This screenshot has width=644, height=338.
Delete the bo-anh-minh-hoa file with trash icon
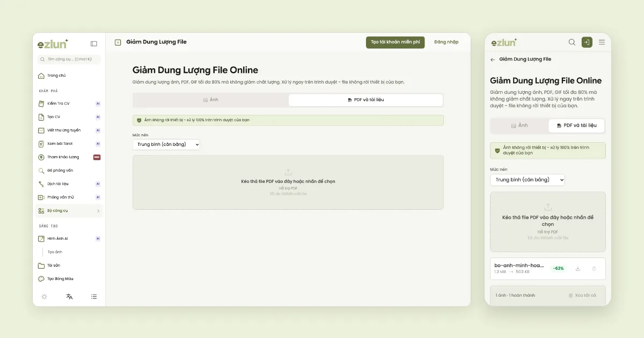(594, 268)
